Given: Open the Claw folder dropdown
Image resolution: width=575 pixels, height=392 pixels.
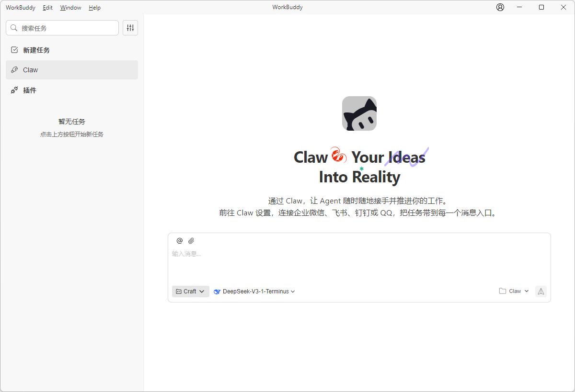Looking at the screenshot, I should coord(514,291).
